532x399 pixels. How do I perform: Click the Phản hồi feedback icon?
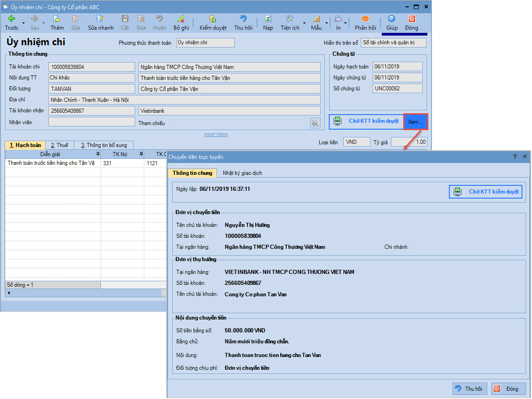(365, 19)
